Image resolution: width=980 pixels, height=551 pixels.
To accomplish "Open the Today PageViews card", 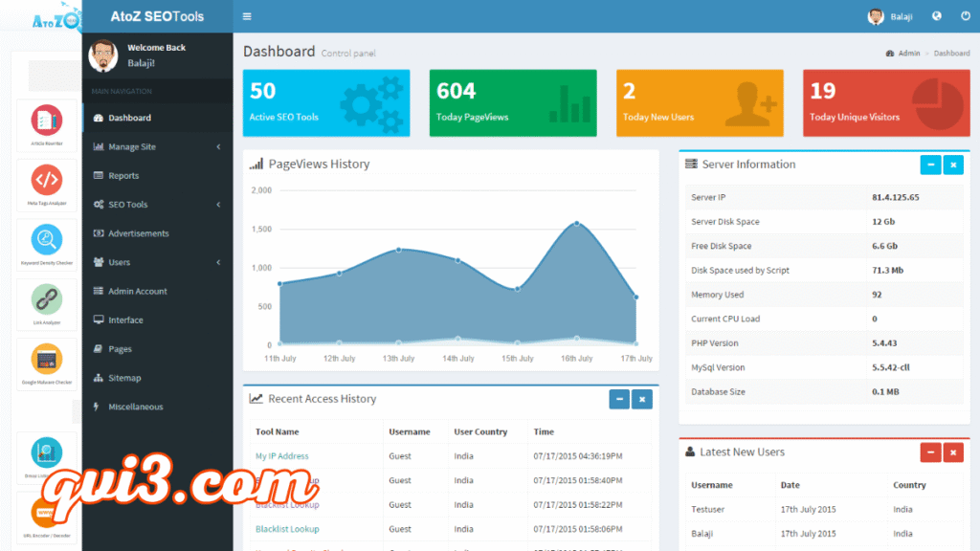I will [x=513, y=103].
